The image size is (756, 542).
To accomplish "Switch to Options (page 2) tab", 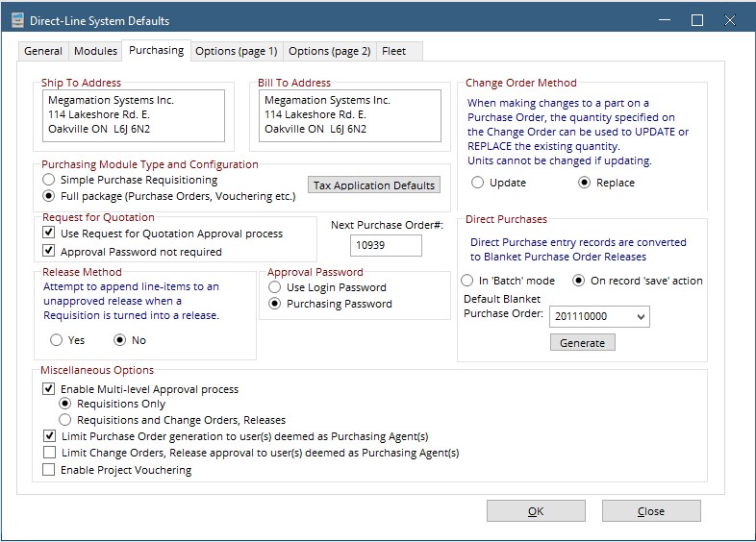I will tap(329, 51).
